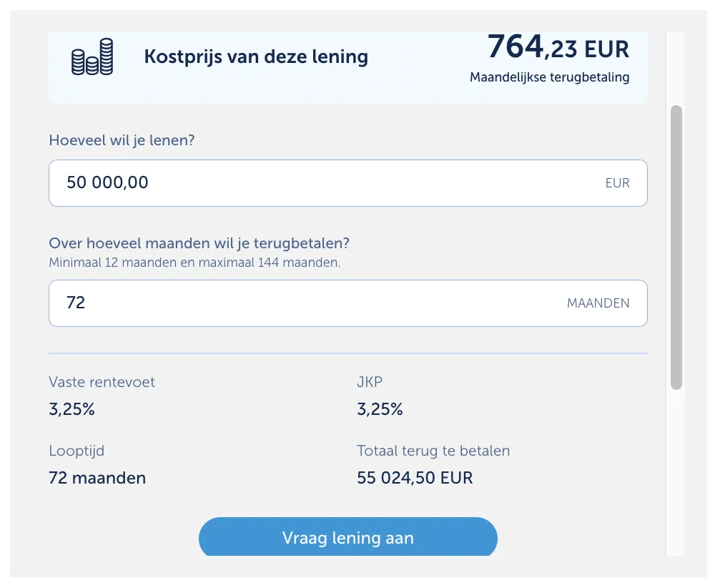Click the minimum and maximum months hint text
The height and width of the screenshot is (588, 725).
[x=194, y=263]
